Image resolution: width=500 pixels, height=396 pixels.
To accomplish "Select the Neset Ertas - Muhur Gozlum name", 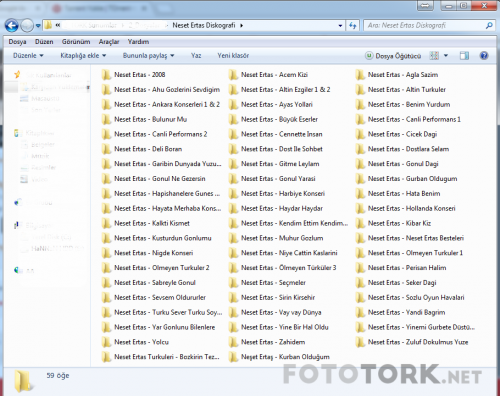I will tap(282, 238).
